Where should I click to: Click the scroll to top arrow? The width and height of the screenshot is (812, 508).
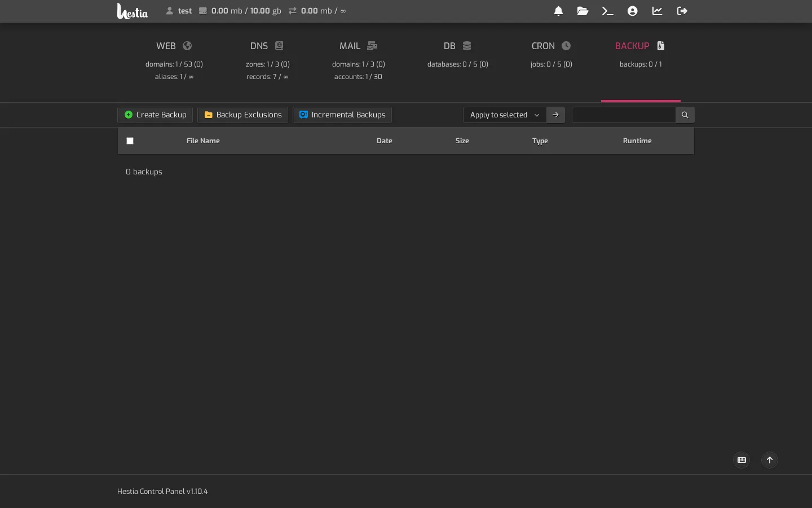[769, 460]
